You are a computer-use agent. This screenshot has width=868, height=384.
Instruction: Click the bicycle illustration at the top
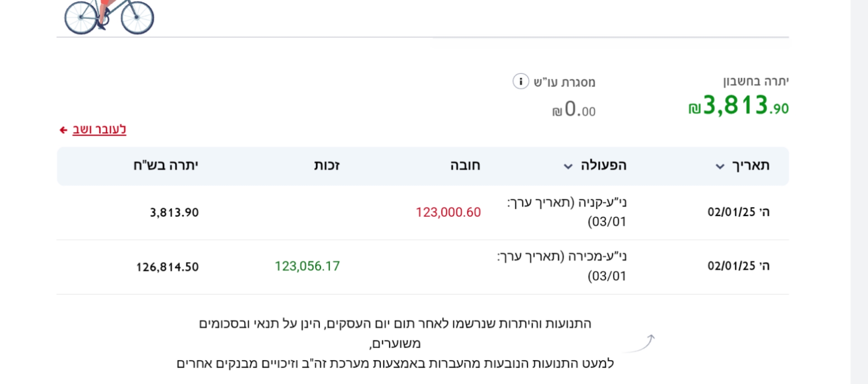(x=109, y=17)
